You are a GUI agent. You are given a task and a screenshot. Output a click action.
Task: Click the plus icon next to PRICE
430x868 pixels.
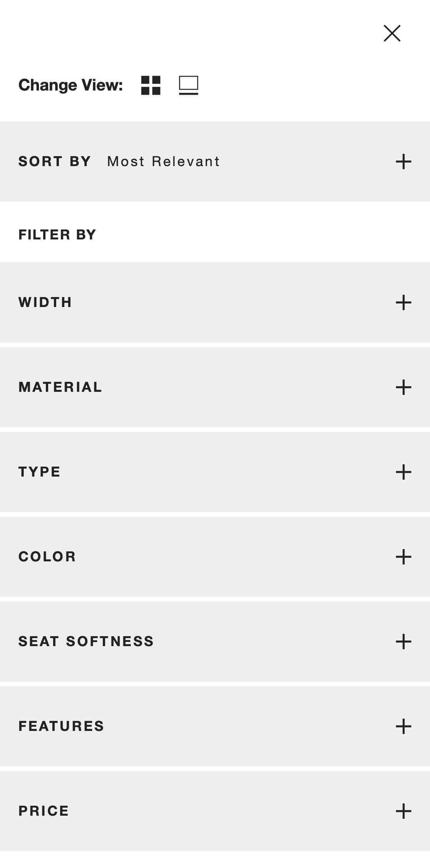403,811
